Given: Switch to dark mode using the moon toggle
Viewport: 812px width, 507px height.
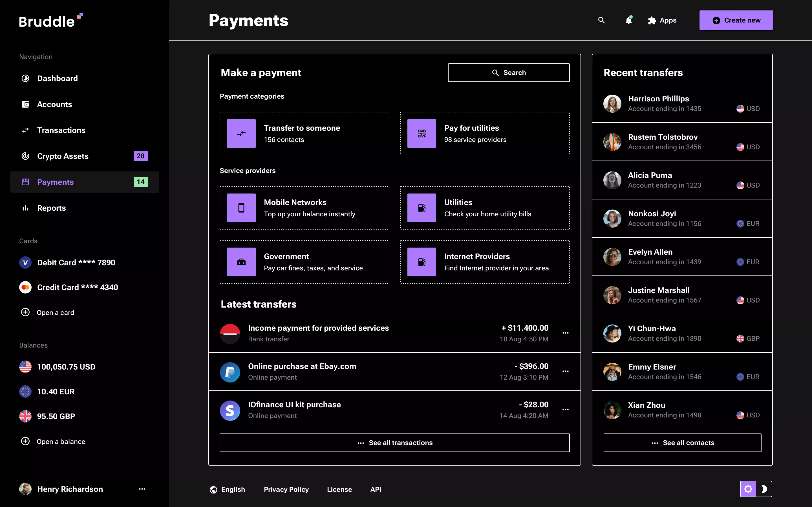Looking at the screenshot, I should (765, 489).
